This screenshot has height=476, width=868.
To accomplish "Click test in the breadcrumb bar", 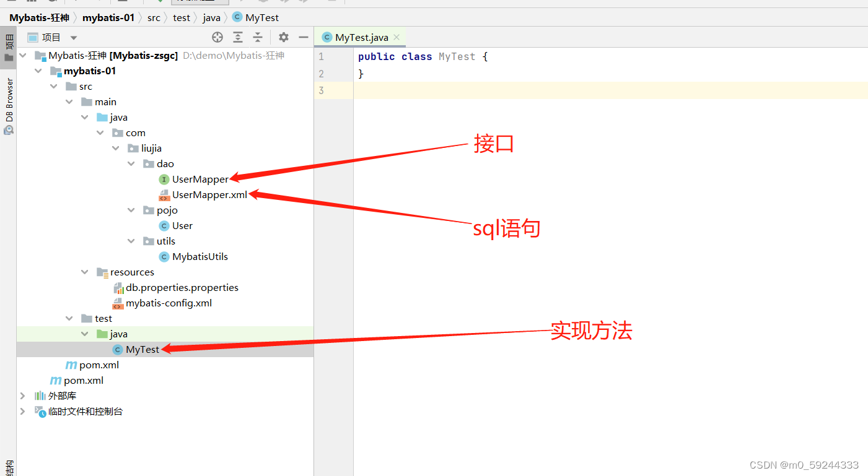I will [182, 17].
